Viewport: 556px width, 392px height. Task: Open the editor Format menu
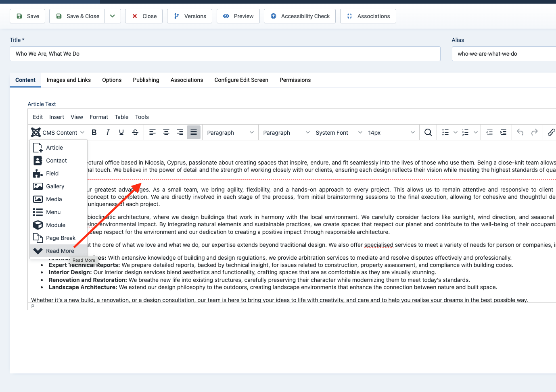tap(99, 117)
